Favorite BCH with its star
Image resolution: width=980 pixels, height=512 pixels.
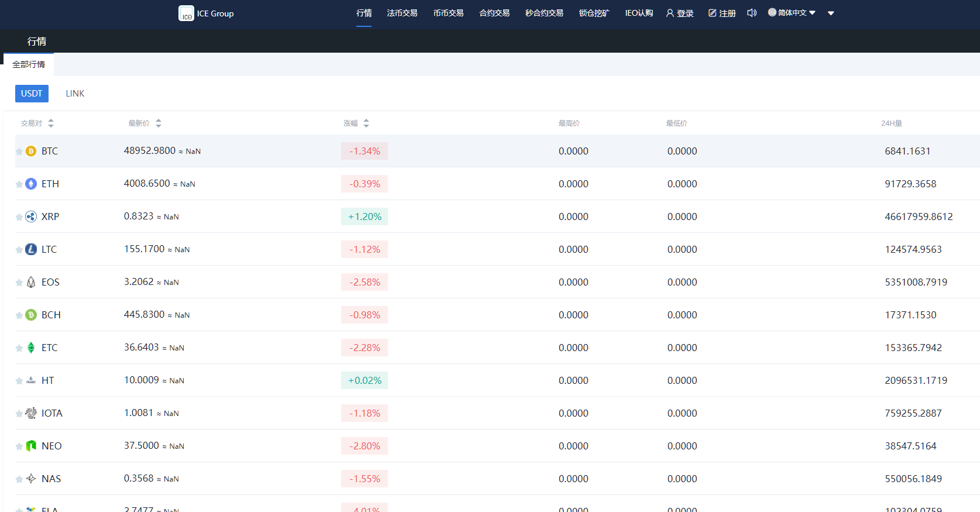19,315
